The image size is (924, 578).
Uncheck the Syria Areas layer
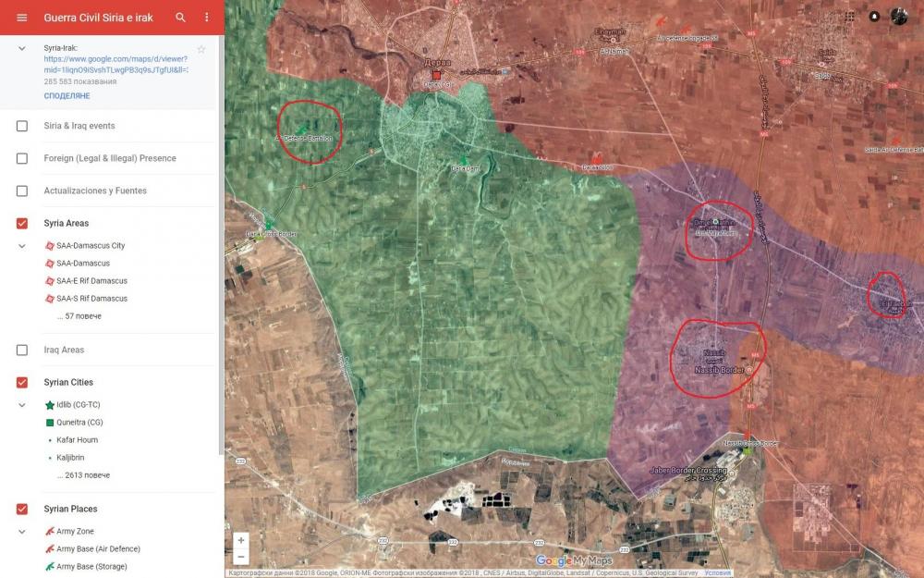(x=22, y=223)
